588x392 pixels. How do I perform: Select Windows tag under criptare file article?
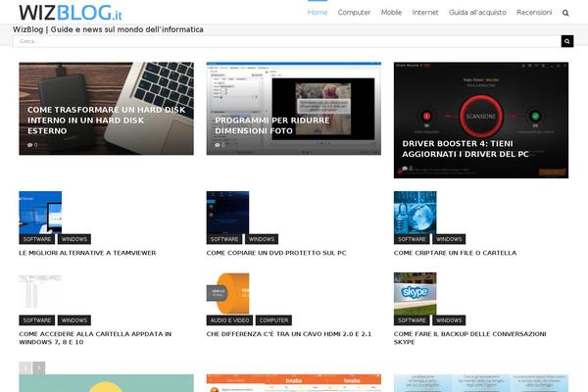point(449,239)
